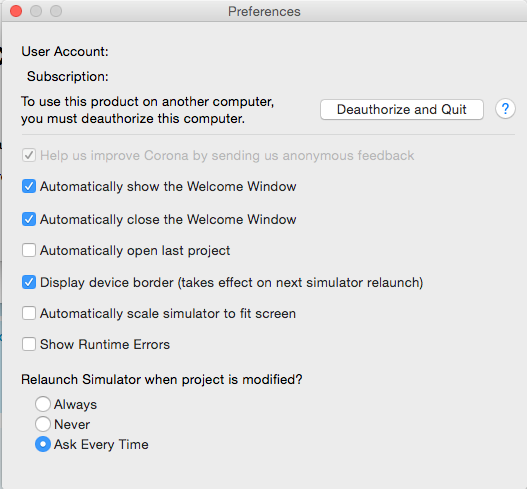Select the Never relaunch option
Image resolution: width=527 pixels, height=489 pixels.
click(43, 424)
